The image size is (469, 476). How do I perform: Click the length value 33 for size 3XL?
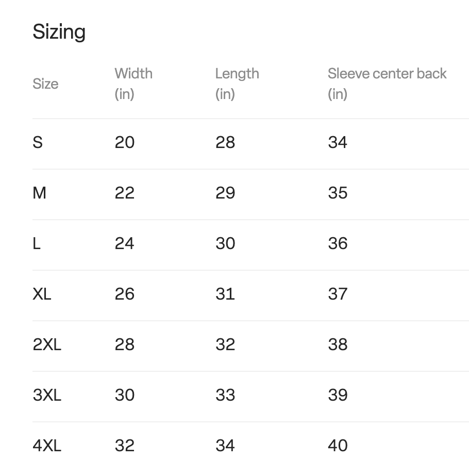pos(225,395)
